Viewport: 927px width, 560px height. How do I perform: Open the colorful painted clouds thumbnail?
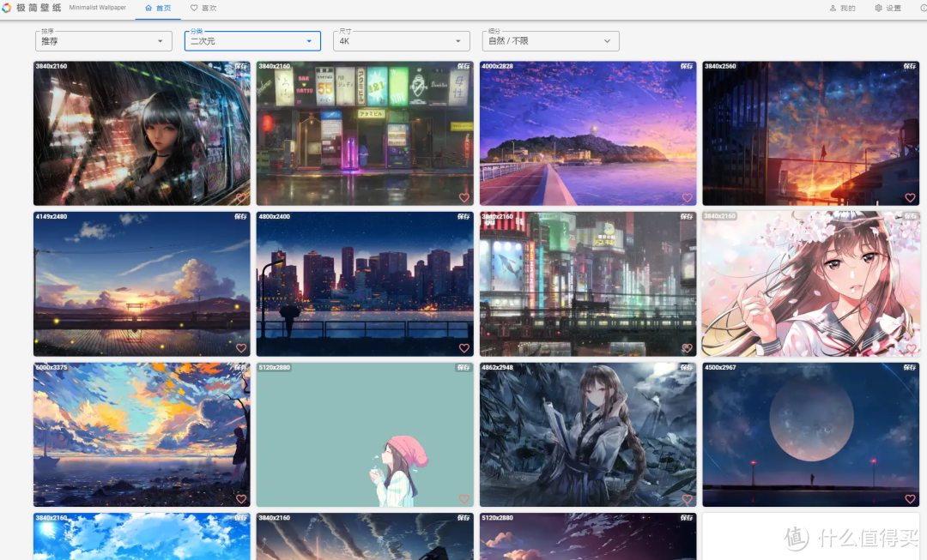[142, 435]
